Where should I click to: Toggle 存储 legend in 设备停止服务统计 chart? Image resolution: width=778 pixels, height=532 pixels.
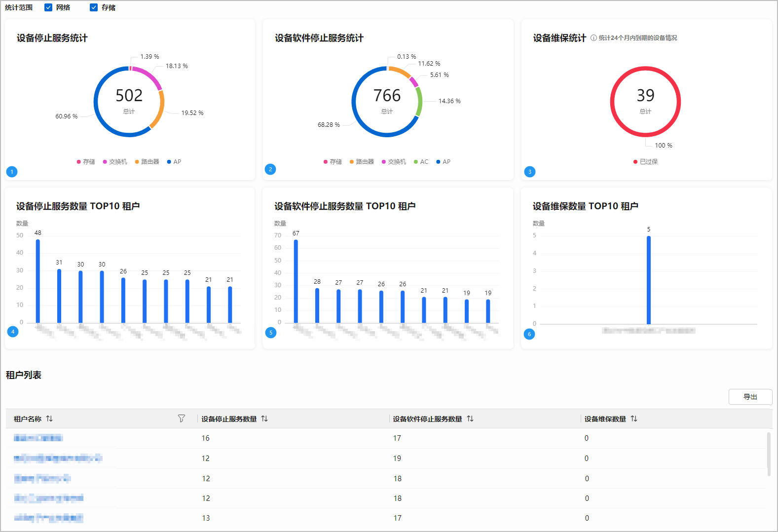[x=86, y=162]
